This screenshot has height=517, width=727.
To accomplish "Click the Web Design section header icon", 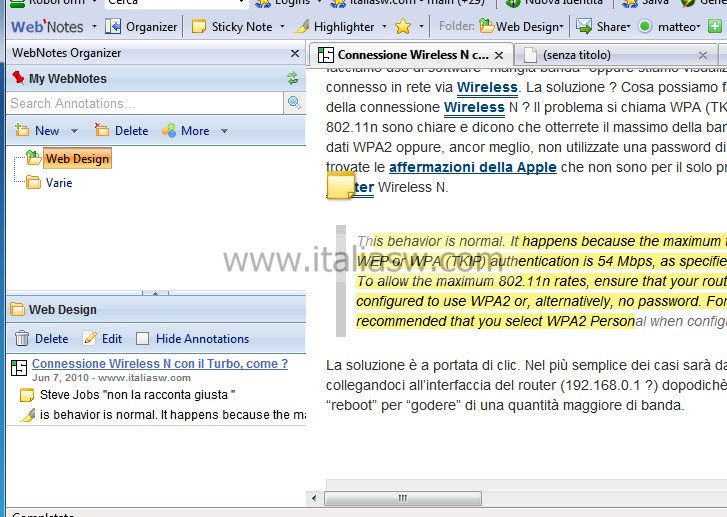I will [18, 309].
